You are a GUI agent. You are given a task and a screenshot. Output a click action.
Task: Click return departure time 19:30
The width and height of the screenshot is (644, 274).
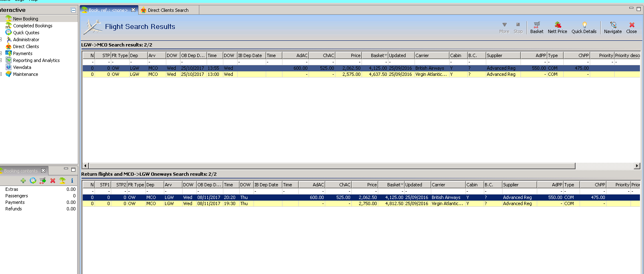(x=229, y=203)
